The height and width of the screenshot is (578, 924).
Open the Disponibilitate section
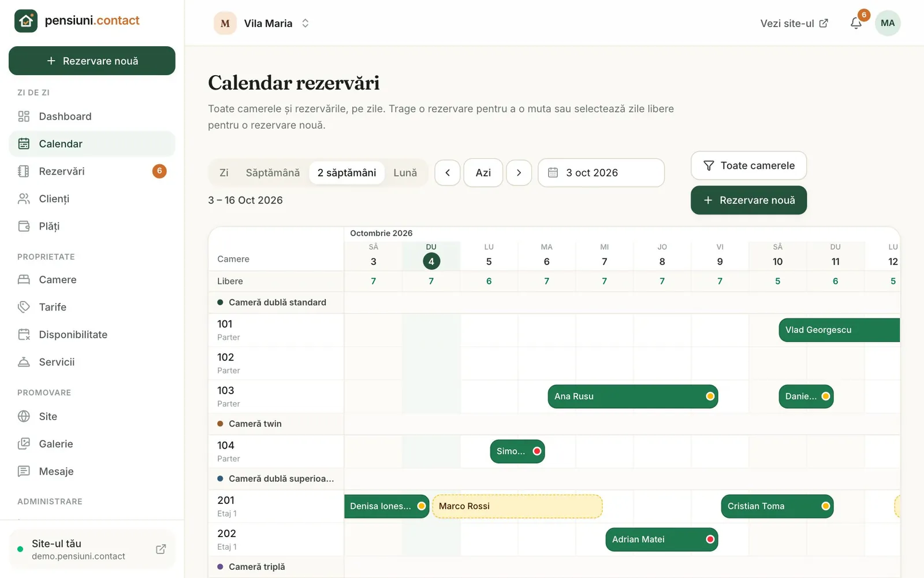click(92, 335)
